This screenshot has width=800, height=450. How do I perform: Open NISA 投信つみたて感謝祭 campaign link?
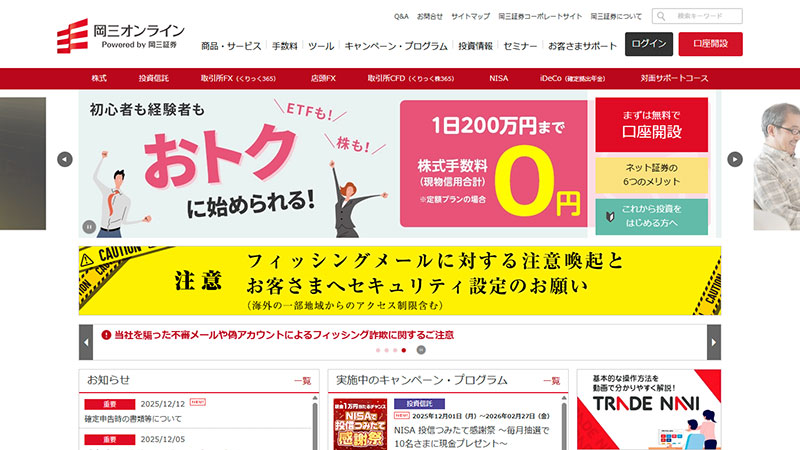471,437
